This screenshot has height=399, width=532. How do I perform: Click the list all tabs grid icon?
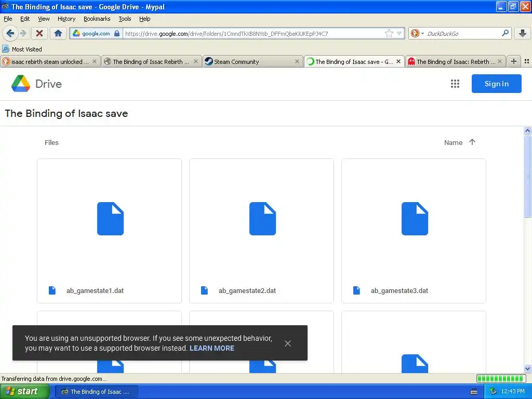point(527,61)
